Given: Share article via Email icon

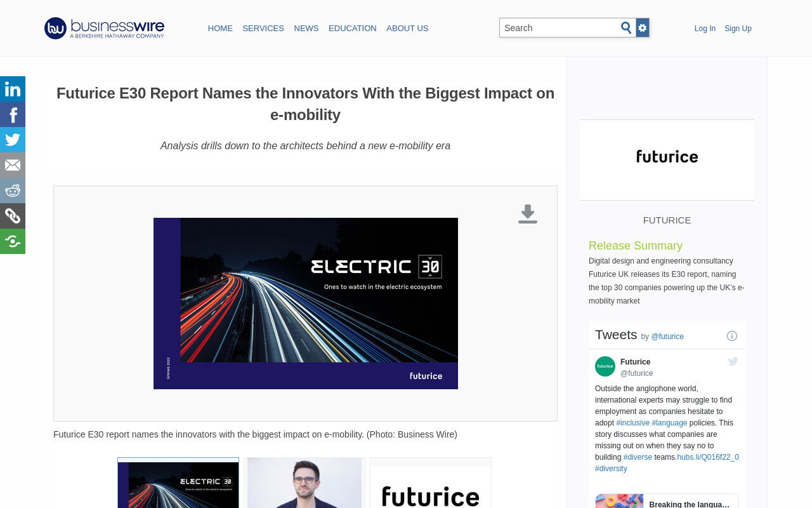Looking at the screenshot, I should click(x=13, y=165).
